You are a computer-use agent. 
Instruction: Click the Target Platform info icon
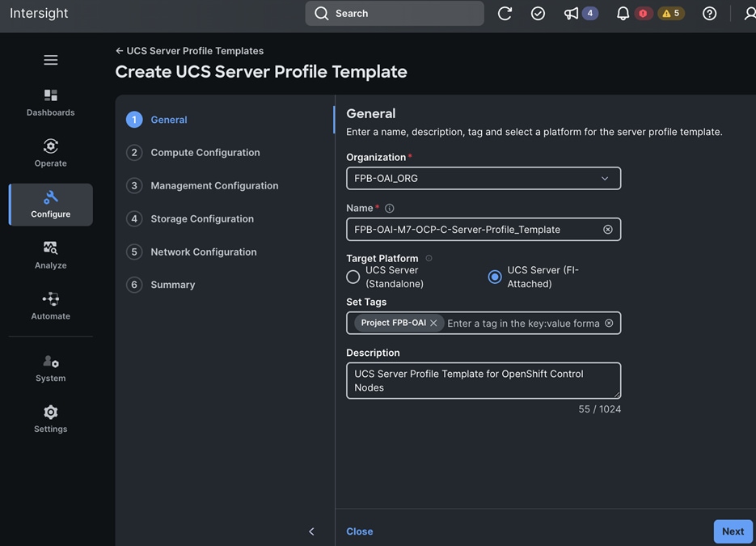[429, 259]
